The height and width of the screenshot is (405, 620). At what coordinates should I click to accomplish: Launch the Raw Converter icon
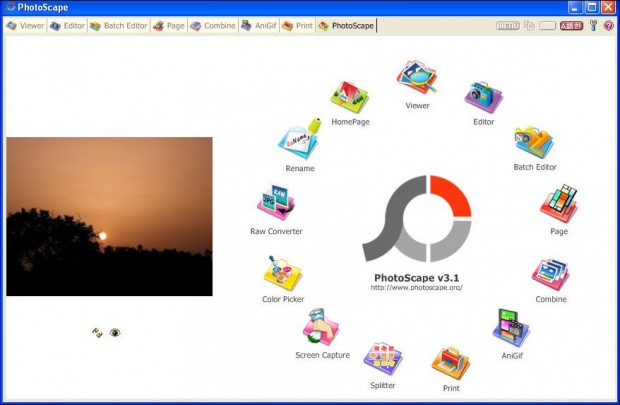[276, 202]
